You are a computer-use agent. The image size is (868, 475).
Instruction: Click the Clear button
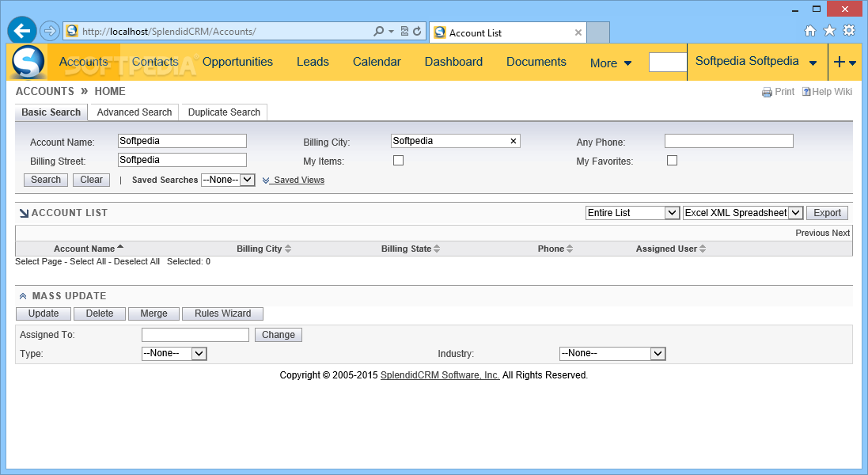tap(91, 180)
